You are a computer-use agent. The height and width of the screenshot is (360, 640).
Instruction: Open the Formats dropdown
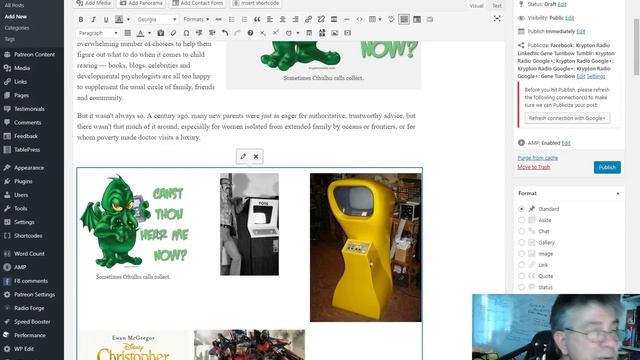tap(196, 20)
